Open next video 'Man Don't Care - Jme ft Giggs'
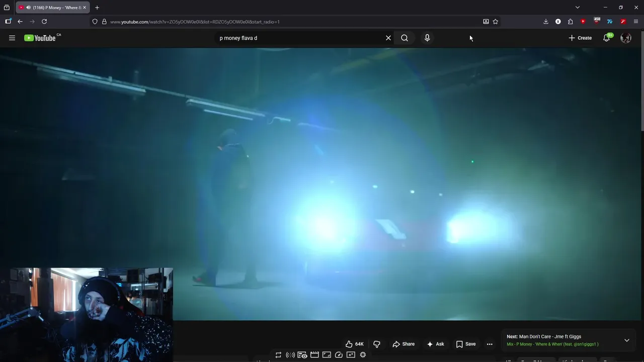The image size is (644, 362). point(550,336)
